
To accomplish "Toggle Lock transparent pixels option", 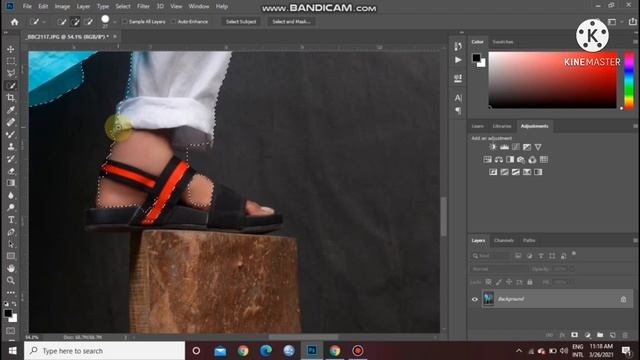I will click(488, 282).
